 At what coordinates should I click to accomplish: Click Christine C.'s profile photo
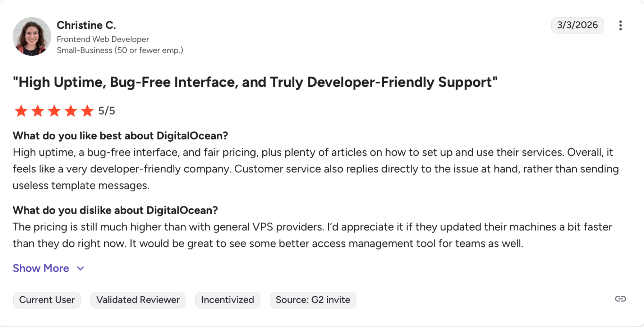[x=32, y=36]
